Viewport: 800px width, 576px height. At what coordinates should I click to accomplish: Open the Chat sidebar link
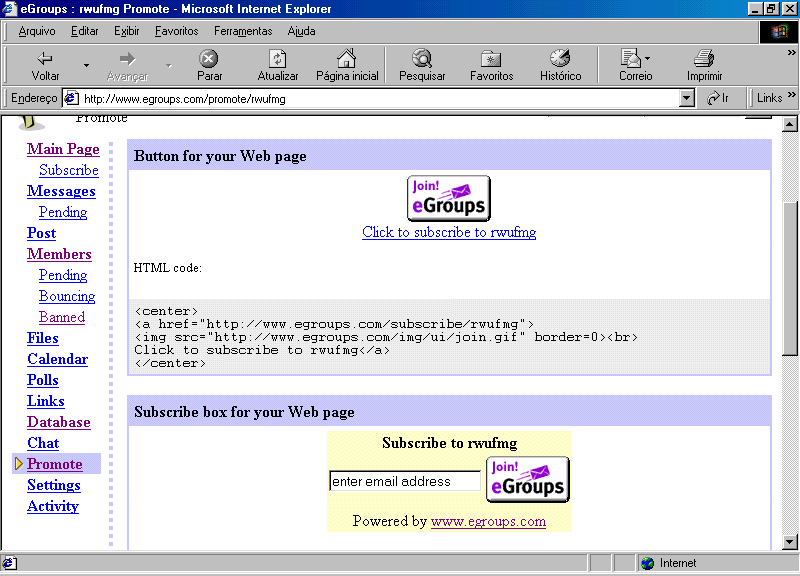(43, 443)
